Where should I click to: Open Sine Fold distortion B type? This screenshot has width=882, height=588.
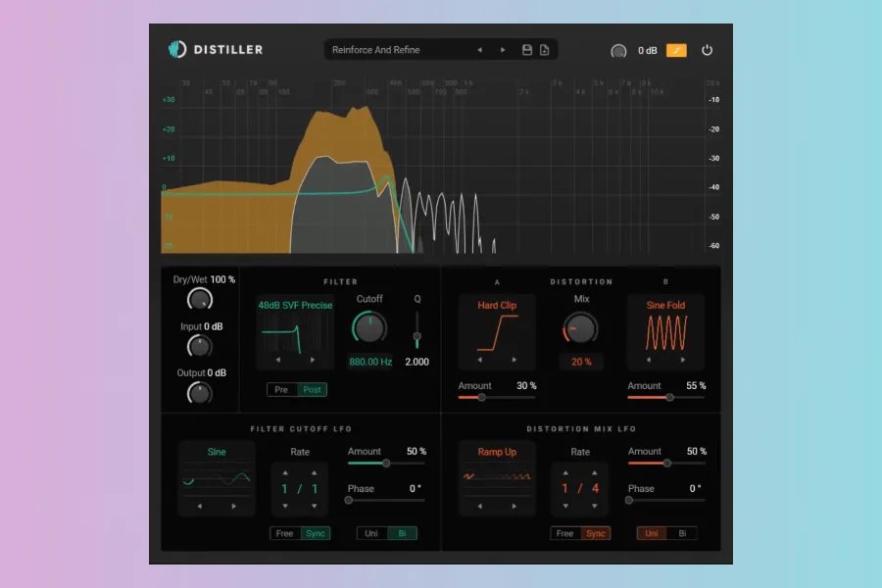tap(665, 306)
